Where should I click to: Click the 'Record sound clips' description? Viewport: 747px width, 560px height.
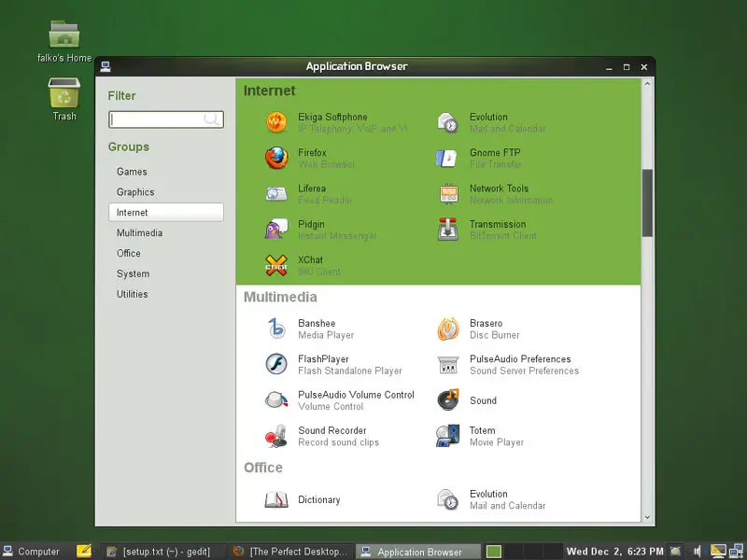click(x=338, y=442)
